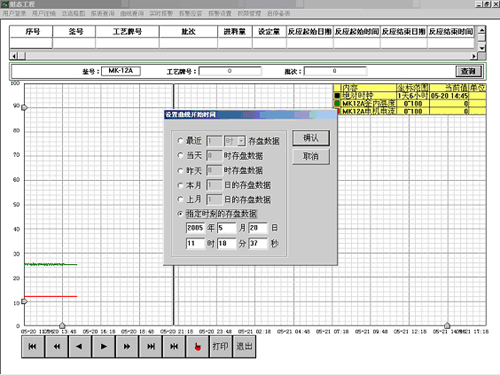Step forward with single right arrow

(x=104, y=347)
